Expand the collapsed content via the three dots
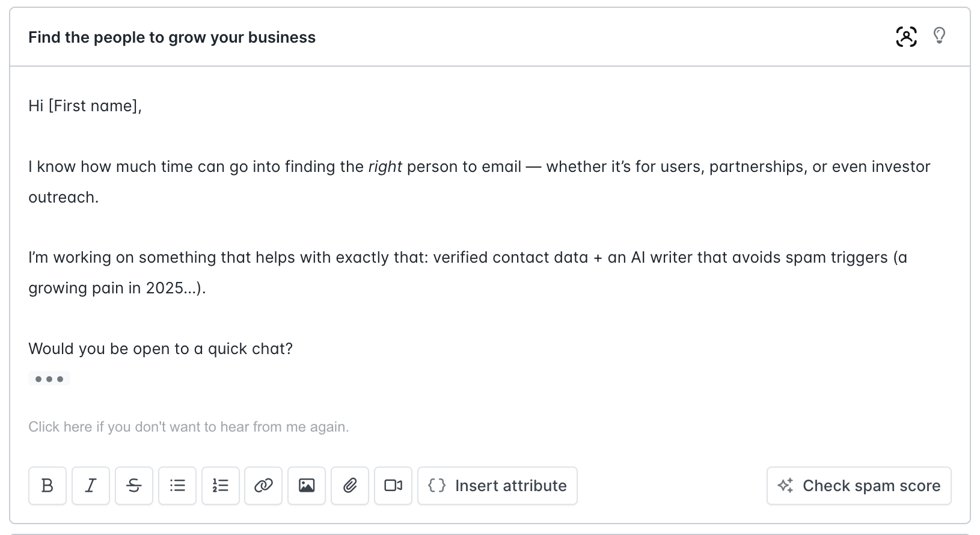The width and height of the screenshot is (980, 535). [x=49, y=378]
